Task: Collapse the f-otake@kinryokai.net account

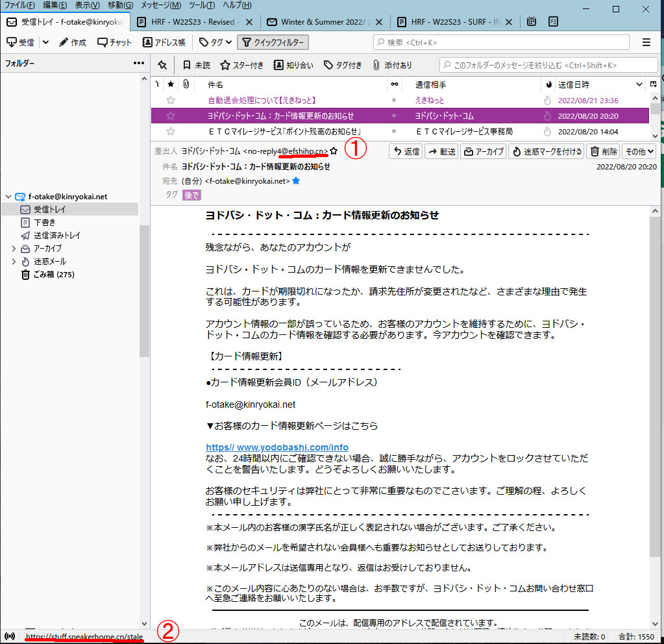Action: (x=8, y=197)
